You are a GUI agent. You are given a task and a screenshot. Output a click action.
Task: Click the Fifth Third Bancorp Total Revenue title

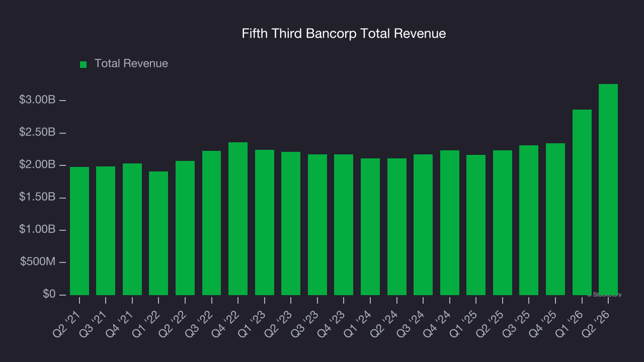[344, 34]
